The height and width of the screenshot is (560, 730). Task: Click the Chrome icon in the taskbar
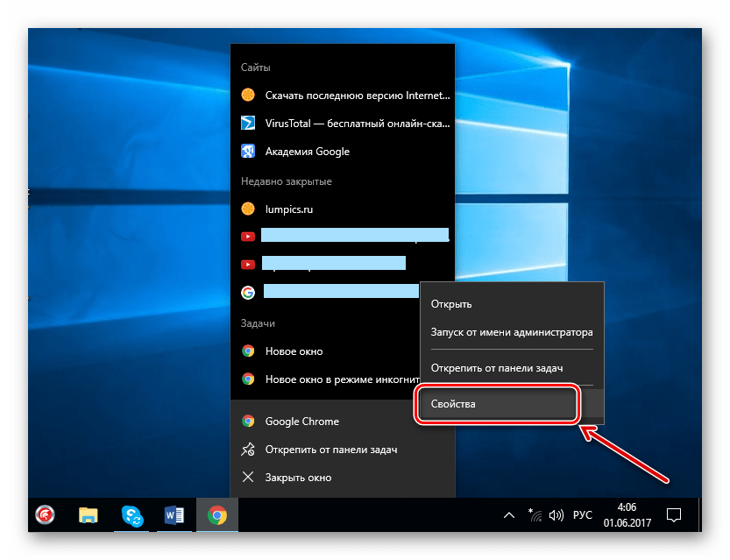[216, 515]
